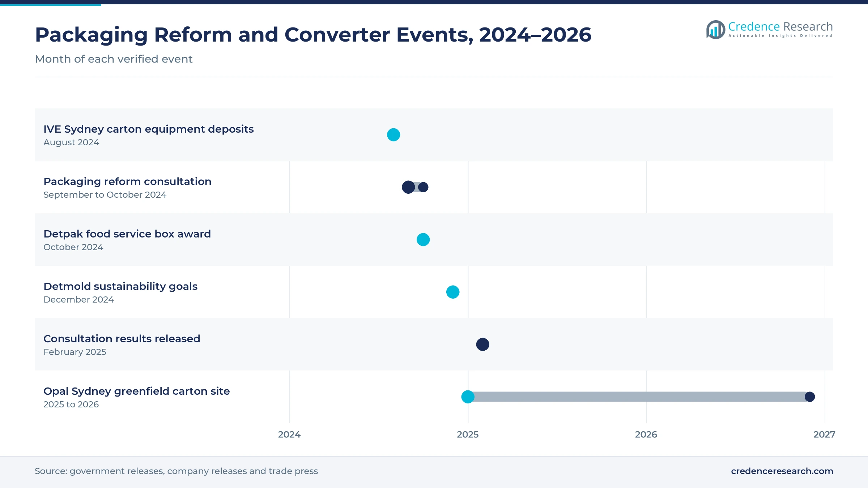Click 'Detmold sustainability goals' label
868x488 pixels.
pos(120,286)
